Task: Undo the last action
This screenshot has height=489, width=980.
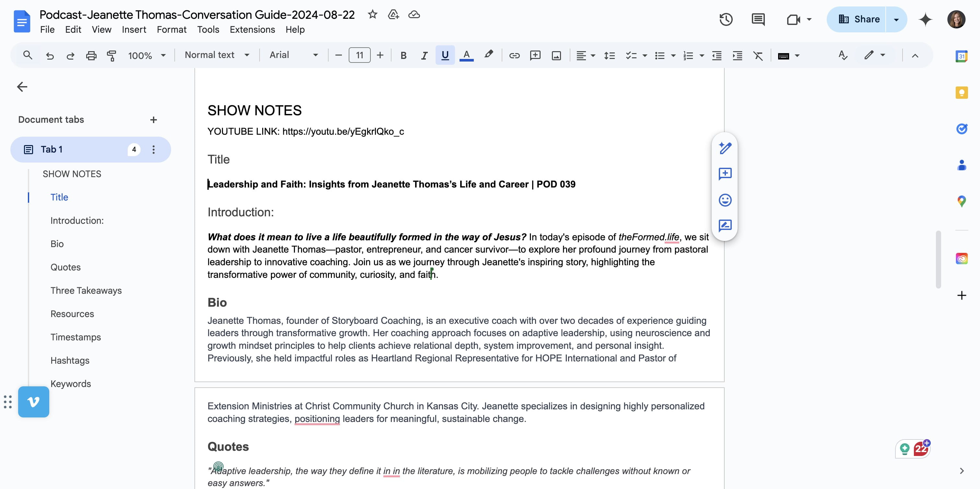Action: (50, 55)
